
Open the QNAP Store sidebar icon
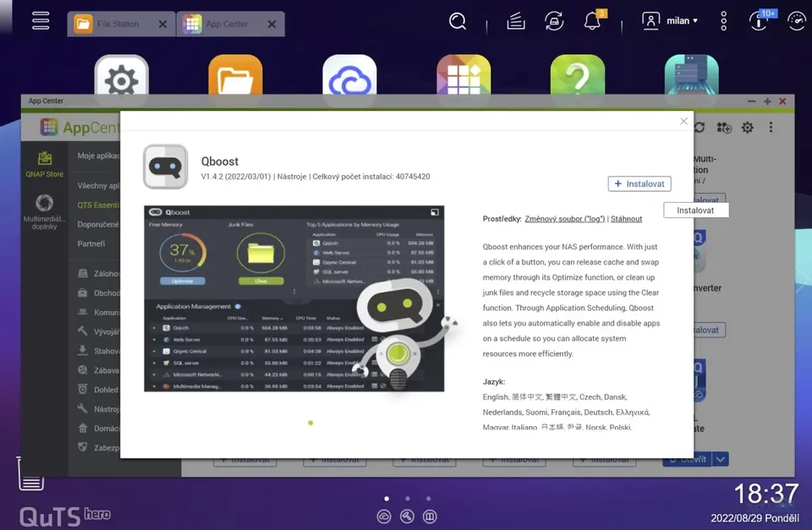(44, 164)
